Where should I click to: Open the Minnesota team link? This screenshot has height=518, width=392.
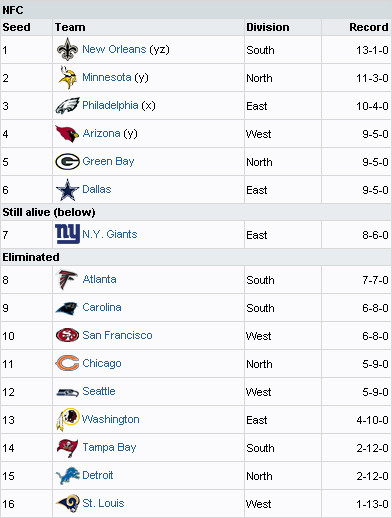point(107,77)
